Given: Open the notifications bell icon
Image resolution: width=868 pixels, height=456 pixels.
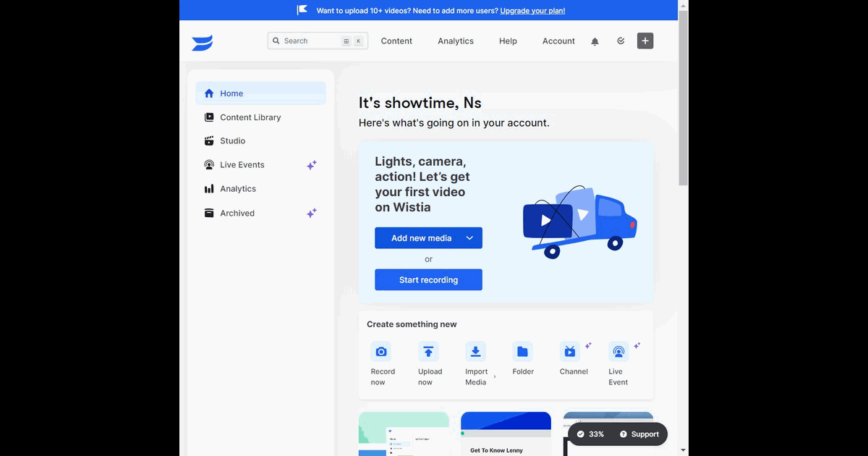Looking at the screenshot, I should click(595, 41).
